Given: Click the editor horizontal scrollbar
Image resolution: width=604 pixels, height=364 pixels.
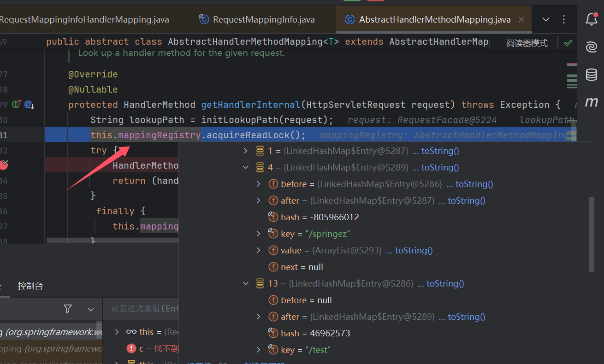Looking at the screenshot, I should point(113,240).
